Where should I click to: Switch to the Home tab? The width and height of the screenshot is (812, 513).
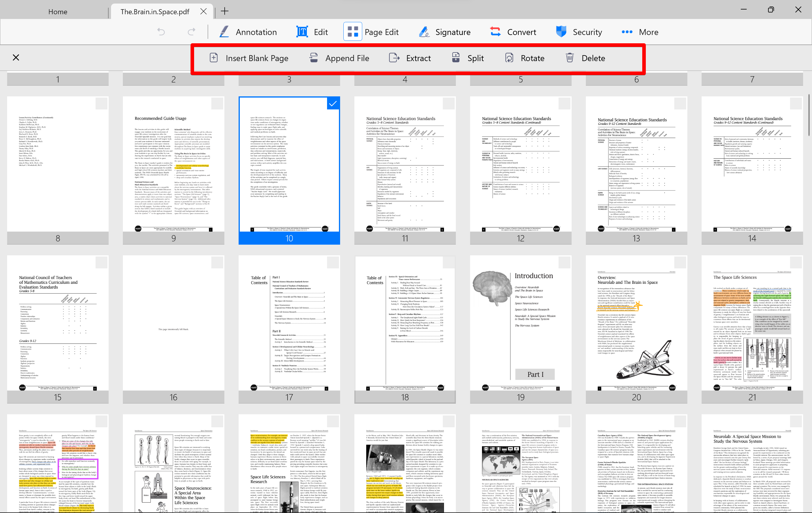(58, 12)
